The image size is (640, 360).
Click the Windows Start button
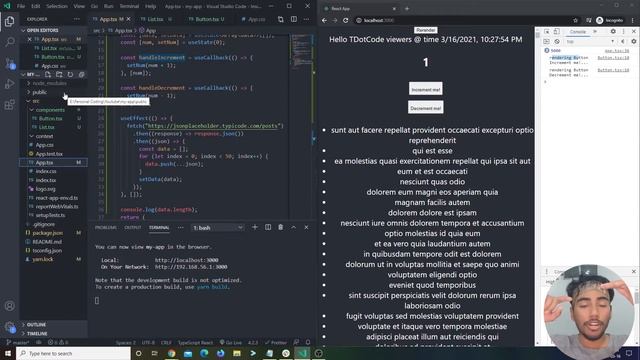pos(8,353)
